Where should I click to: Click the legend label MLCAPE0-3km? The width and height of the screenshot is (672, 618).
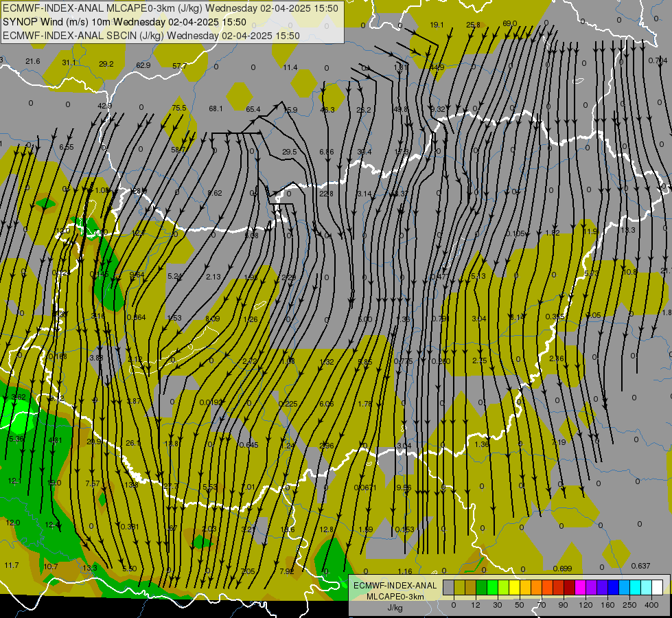(395, 597)
